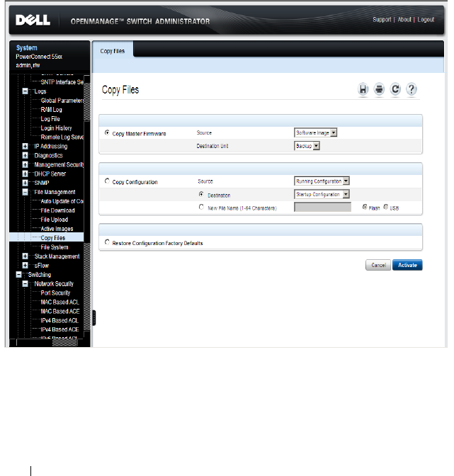454x476 pixels.
Task: Open Remote Log Server in the tree
Action: [x=62, y=137]
